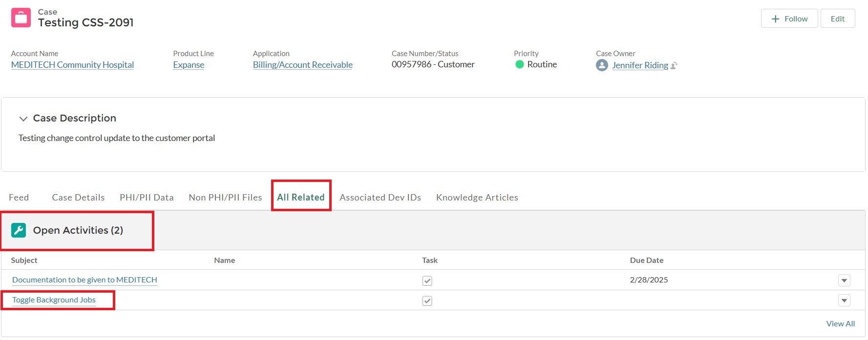Open row actions dropdown for Documentation task
Image resolution: width=868 pixels, height=340 pixels.
click(x=844, y=280)
